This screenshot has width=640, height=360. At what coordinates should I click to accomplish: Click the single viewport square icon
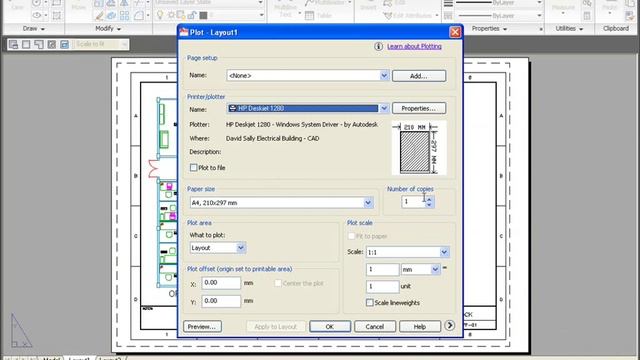[x=26, y=44]
